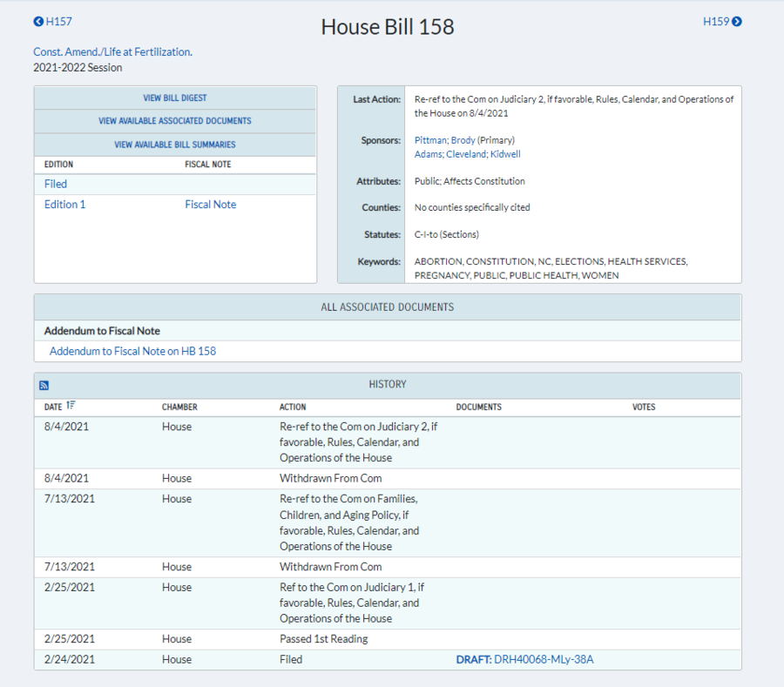784x687 pixels.
Task: Open View Available Associated Documents
Action: (x=175, y=121)
